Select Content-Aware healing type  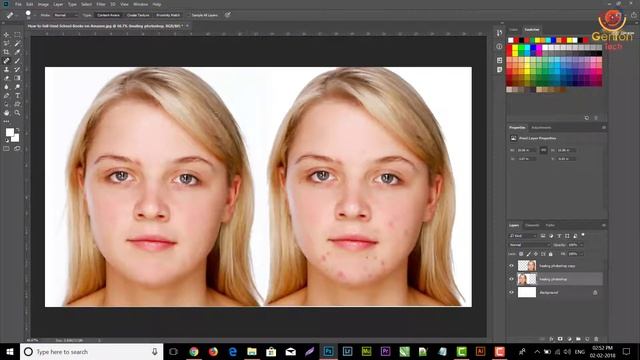[108, 15]
